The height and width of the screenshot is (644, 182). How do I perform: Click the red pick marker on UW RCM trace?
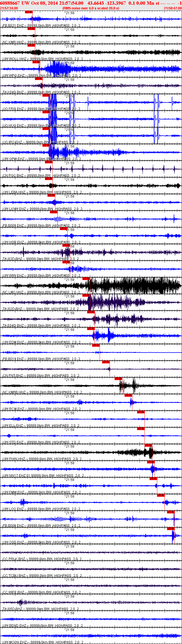click(128, 395)
